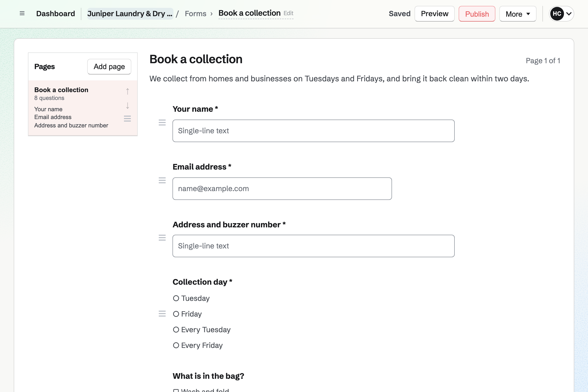This screenshot has height=392, width=588.
Task: Click into the Your name text field
Action: pyautogui.click(x=314, y=131)
